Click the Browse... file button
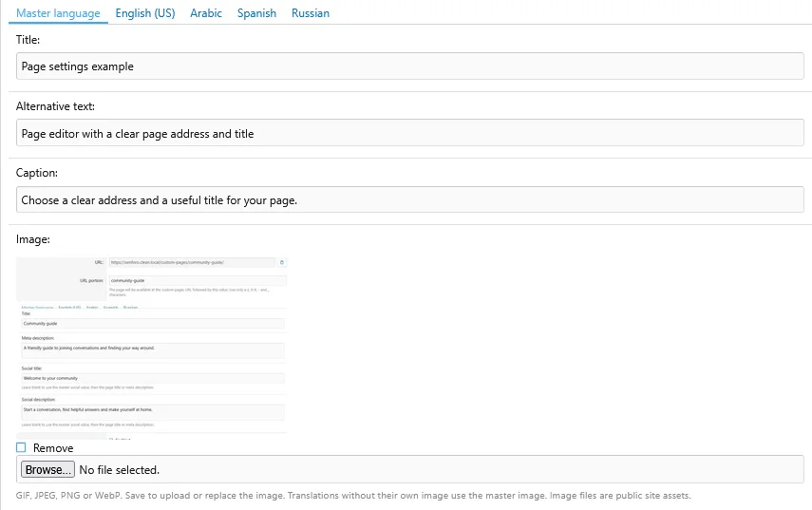 pyautogui.click(x=47, y=469)
